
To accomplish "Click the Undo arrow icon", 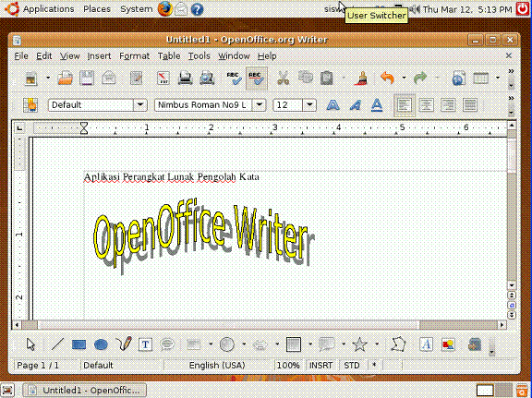I will pos(387,78).
